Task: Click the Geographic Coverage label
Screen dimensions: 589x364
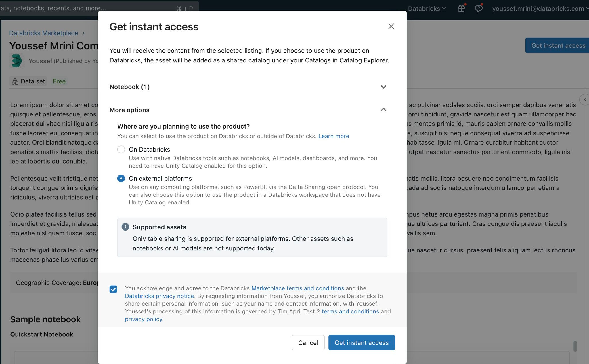Action: [48, 283]
